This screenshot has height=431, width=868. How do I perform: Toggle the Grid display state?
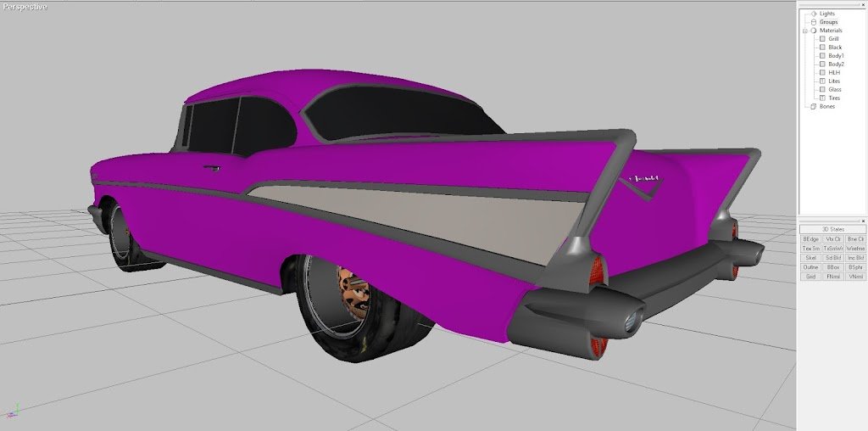pos(810,277)
